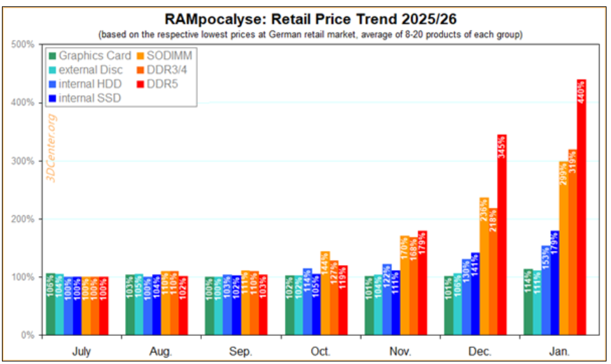Viewport: 611px width, 364px height.
Task: Select the internal HDD legend color box
Action: tap(52, 84)
